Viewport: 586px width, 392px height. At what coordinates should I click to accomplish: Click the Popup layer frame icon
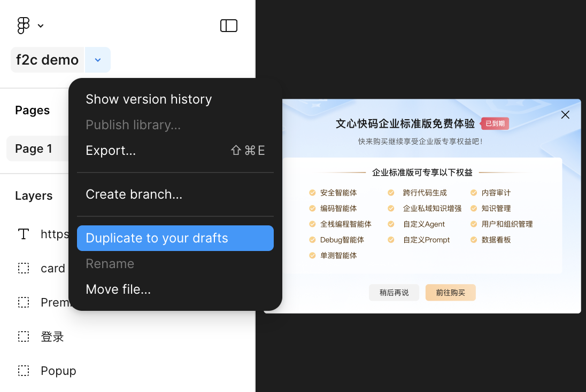[x=23, y=371]
